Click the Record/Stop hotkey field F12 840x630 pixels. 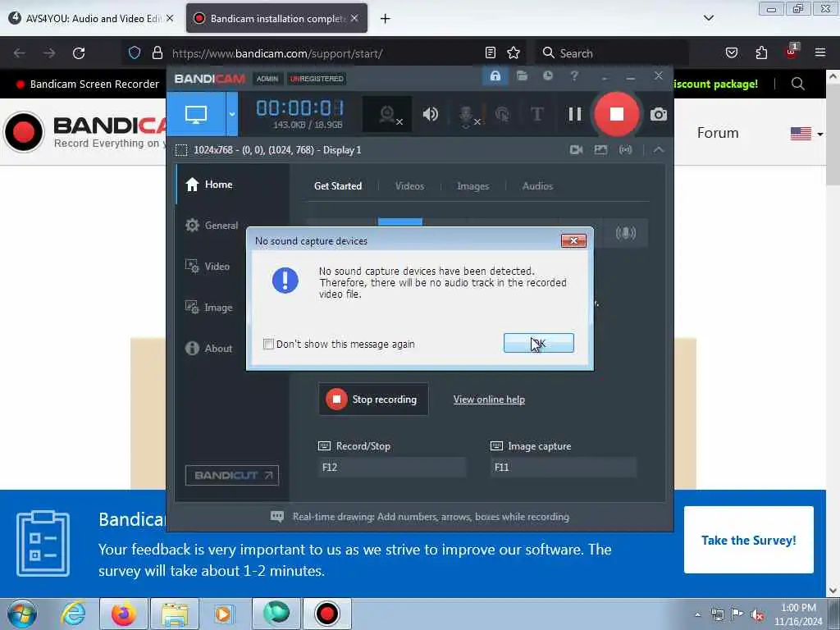[x=391, y=467]
